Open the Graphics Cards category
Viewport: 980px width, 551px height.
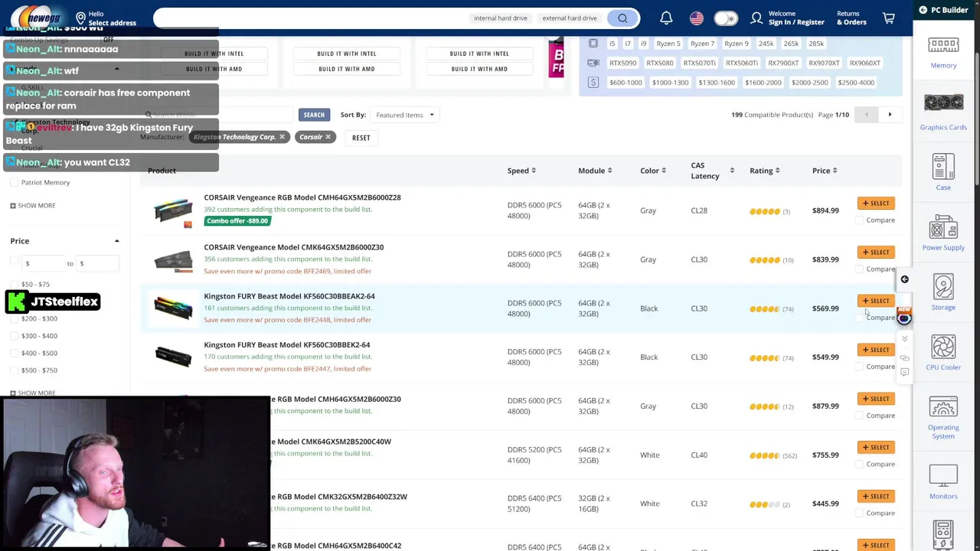click(x=943, y=112)
